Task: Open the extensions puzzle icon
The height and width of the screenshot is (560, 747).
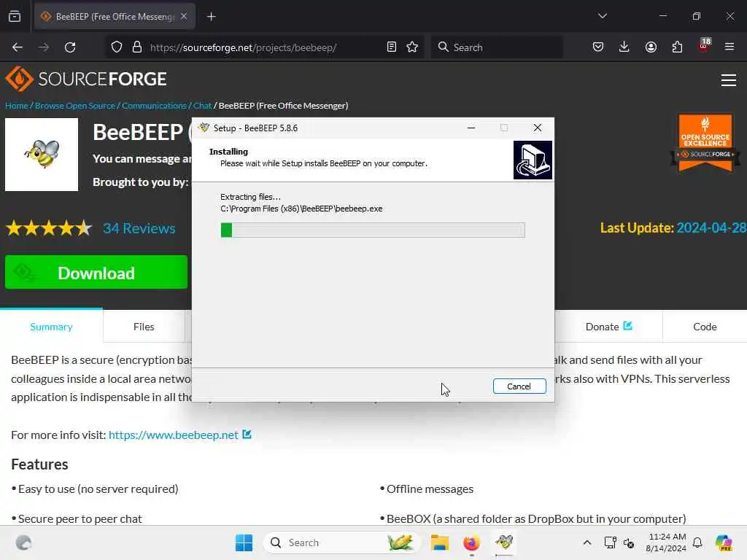Action: click(x=677, y=47)
